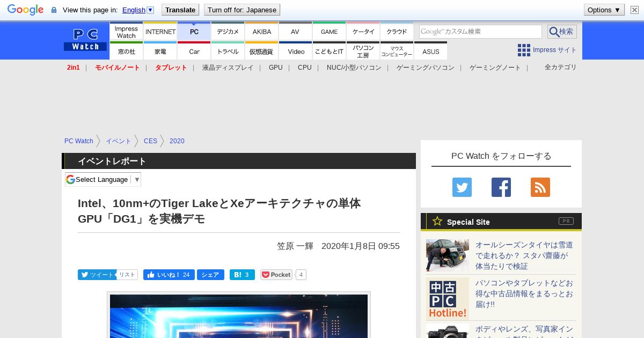Screen dimensions: 644x338
Task: Focus the Google custom search field
Action: click(480, 32)
